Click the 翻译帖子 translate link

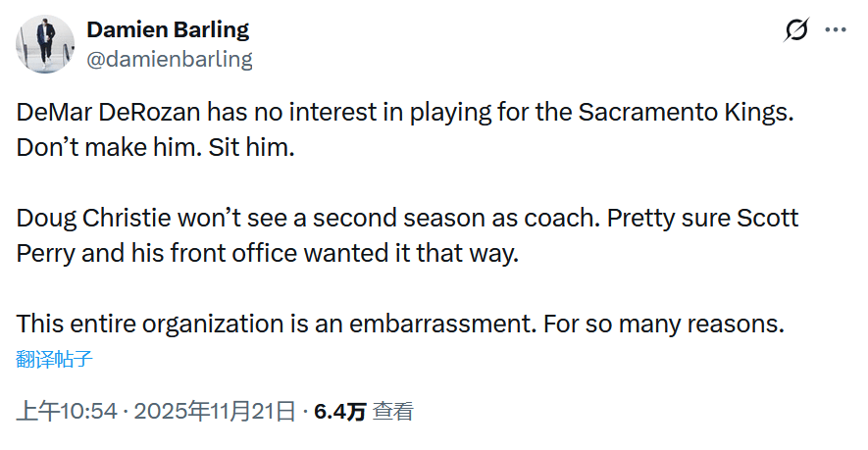[54, 359]
